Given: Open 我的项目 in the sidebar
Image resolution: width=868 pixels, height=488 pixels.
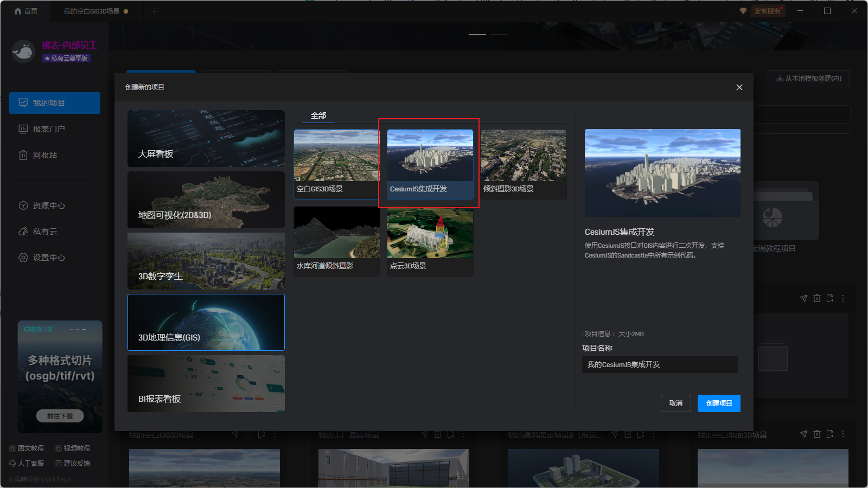Looking at the screenshot, I should point(55,103).
